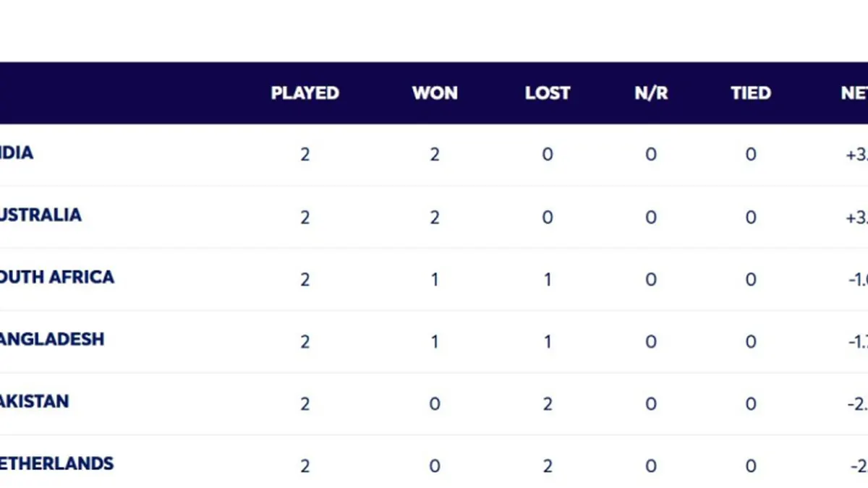The image size is (868, 488).
Task: Click Bangladesh's won matches cell
Action: [435, 341]
